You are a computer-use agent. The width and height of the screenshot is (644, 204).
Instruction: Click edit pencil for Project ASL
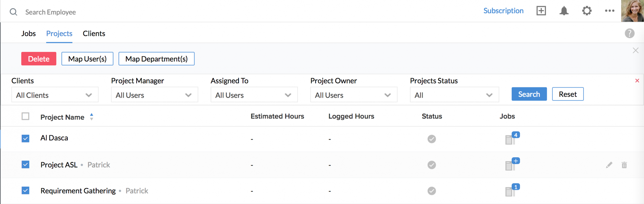click(x=609, y=165)
